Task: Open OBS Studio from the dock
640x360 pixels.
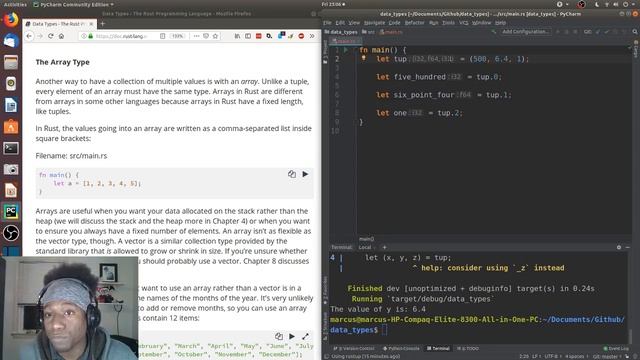Action: 11,233
